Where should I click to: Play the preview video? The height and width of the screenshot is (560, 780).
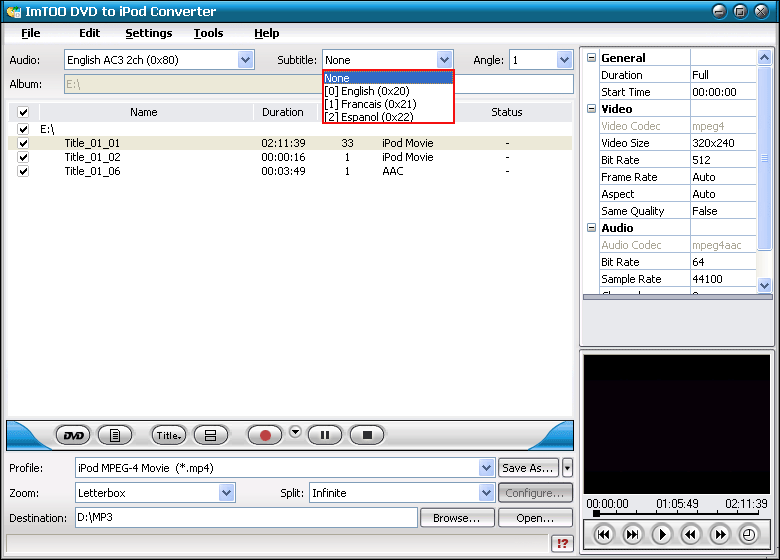tap(662, 535)
